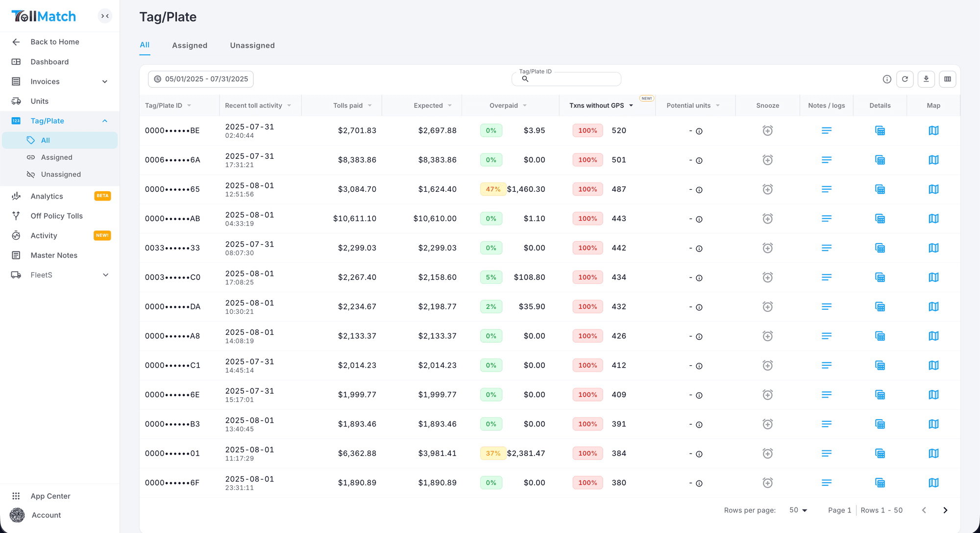Open Txns without GPS column dropdown

(x=631, y=106)
